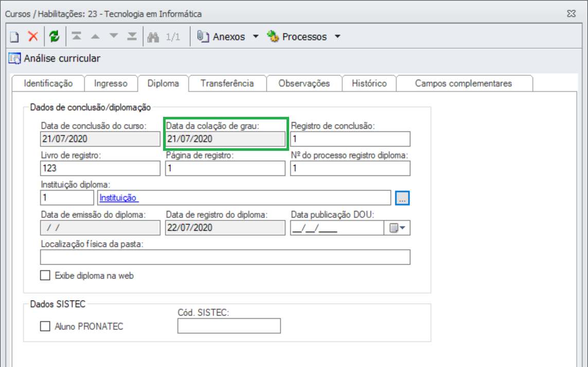This screenshot has height=367, width=588.
Task: Click the Processos toolbar label
Action: [304, 37]
